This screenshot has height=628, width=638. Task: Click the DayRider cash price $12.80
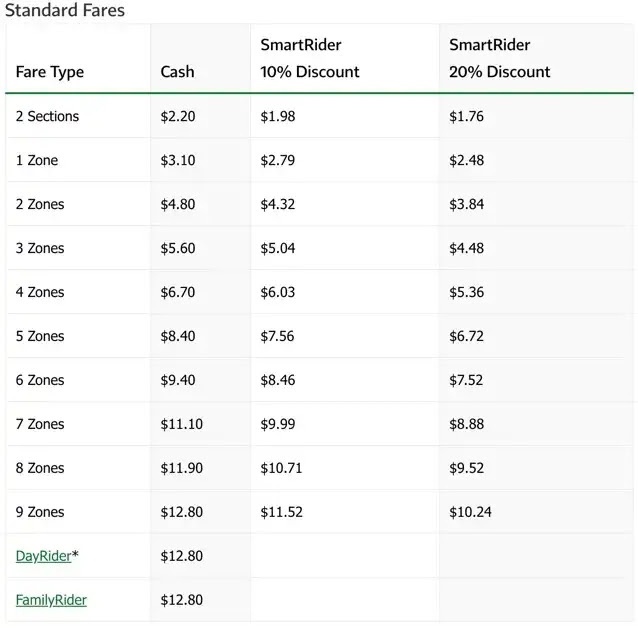pos(181,556)
